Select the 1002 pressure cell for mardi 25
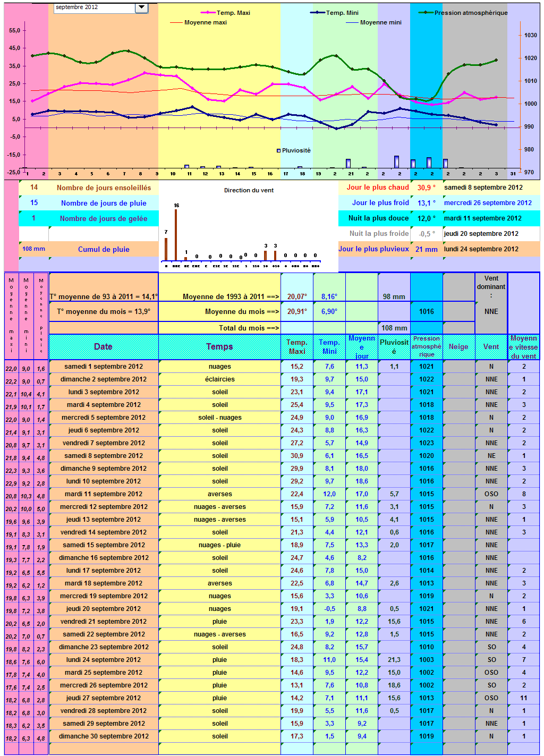Image resolution: width=544 pixels, height=756 pixels. 427,673
